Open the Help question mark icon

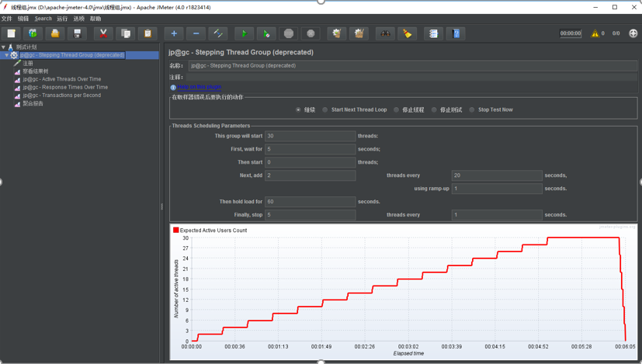coord(456,33)
